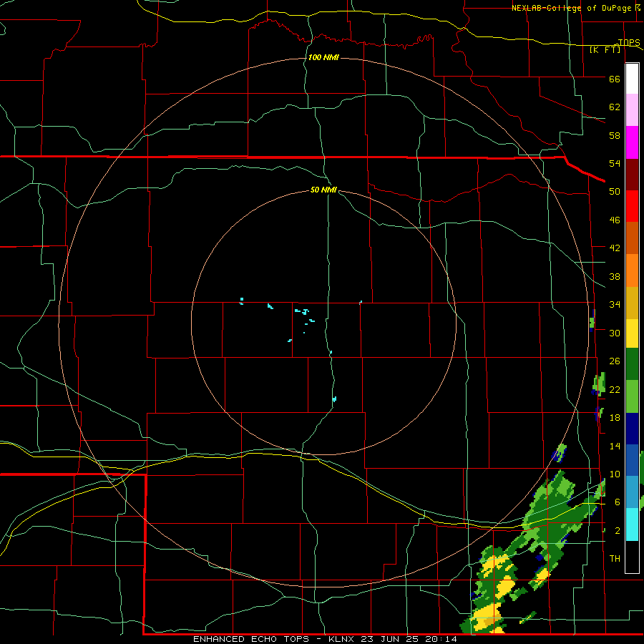Click the light pink legend swatch
Image resolution: width=644 pixels, height=644 pixels.
click(x=632, y=110)
